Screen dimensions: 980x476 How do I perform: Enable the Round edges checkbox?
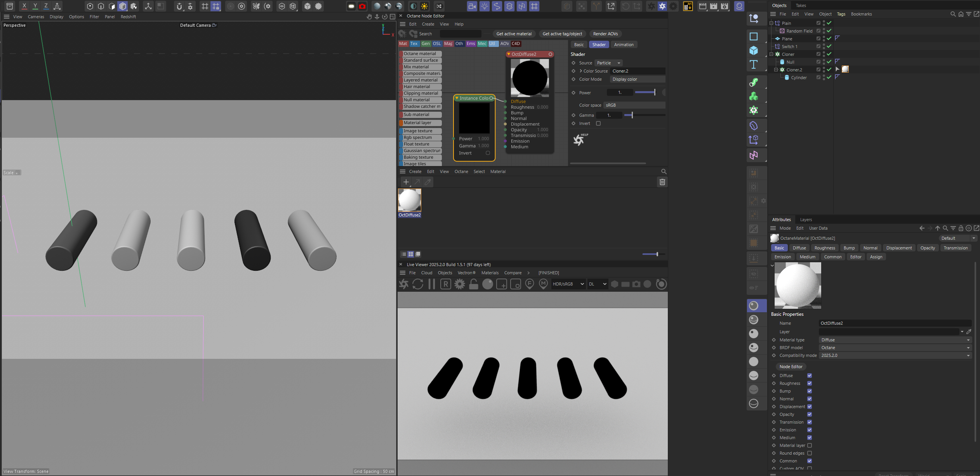(x=810, y=453)
